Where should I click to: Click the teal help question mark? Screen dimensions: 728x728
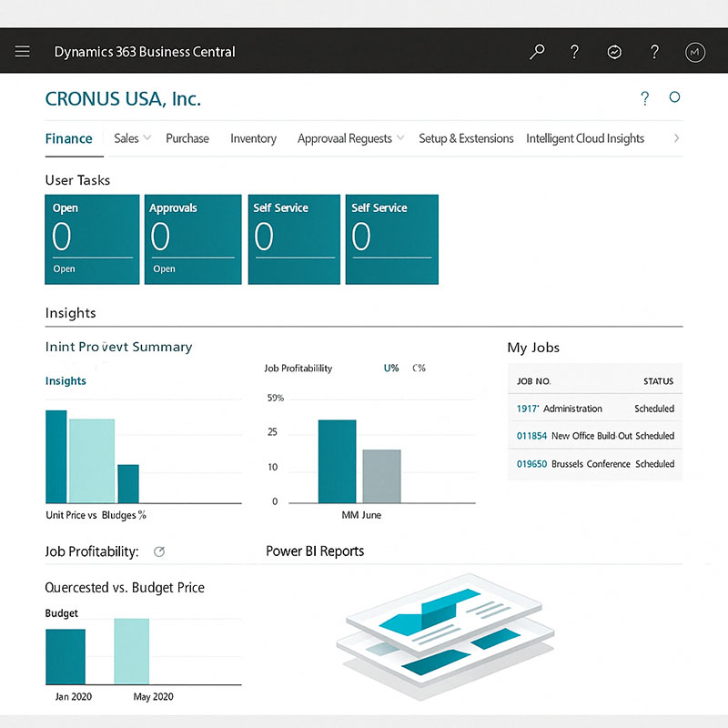pos(645,98)
